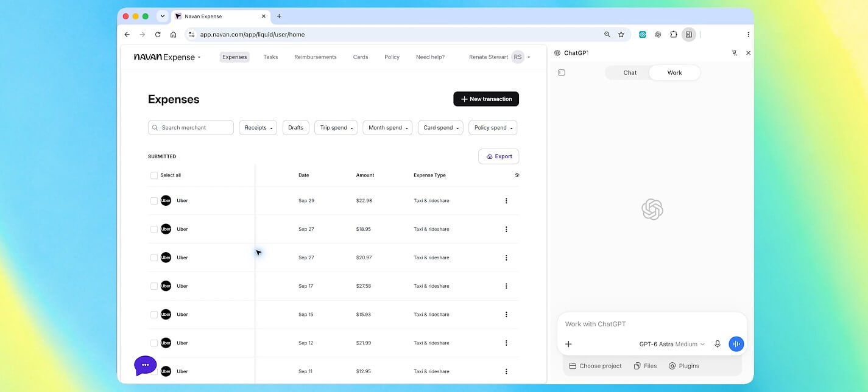
Task: Switch to the Cards tab
Action: tap(361, 57)
